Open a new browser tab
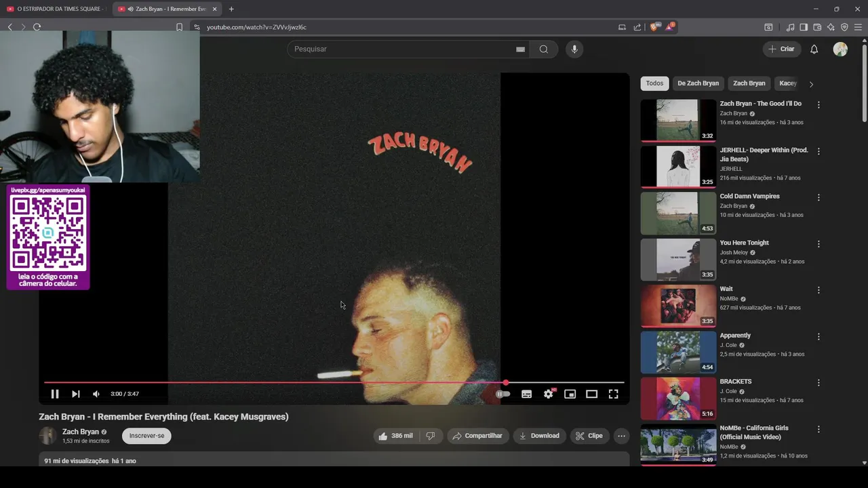This screenshot has height=488, width=868. coord(231,9)
